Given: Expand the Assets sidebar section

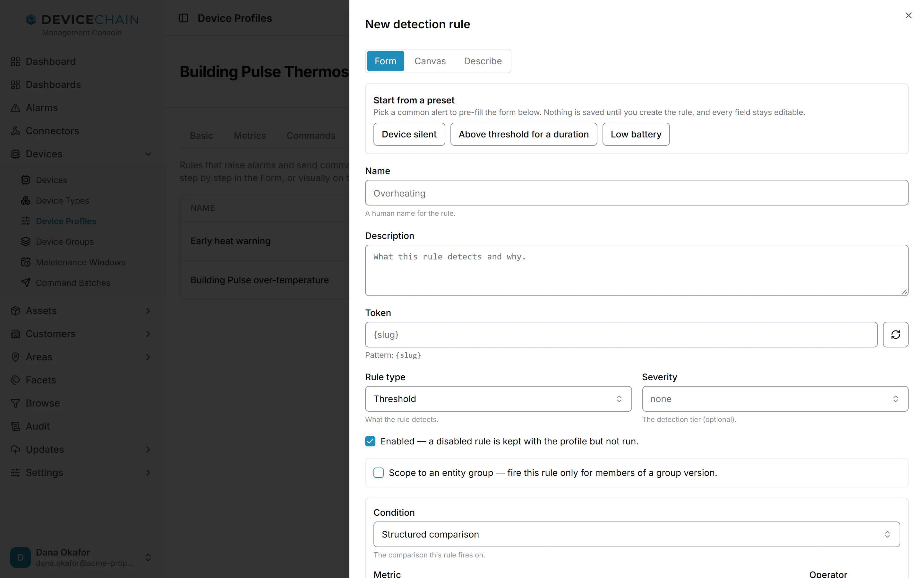Looking at the screenshot, I should 148,311.
